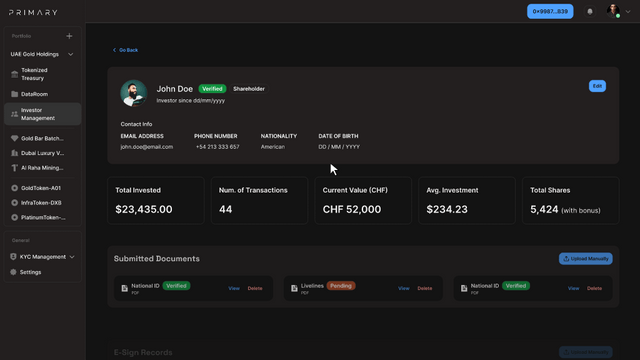Open InfraToken-DXB menu item
Viewport: 640px width, 360px height.
coord(42,203)
